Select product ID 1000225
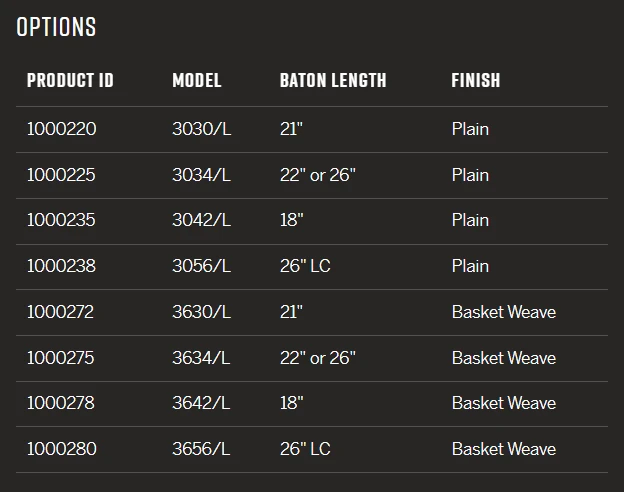 [62, 175]
